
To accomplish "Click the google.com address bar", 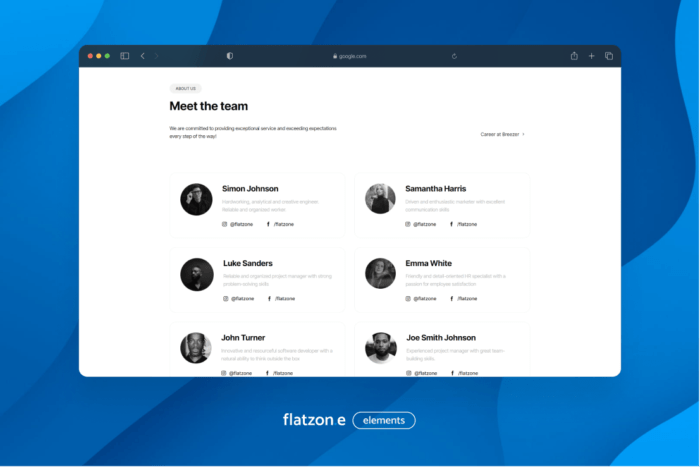I will 350,56.
